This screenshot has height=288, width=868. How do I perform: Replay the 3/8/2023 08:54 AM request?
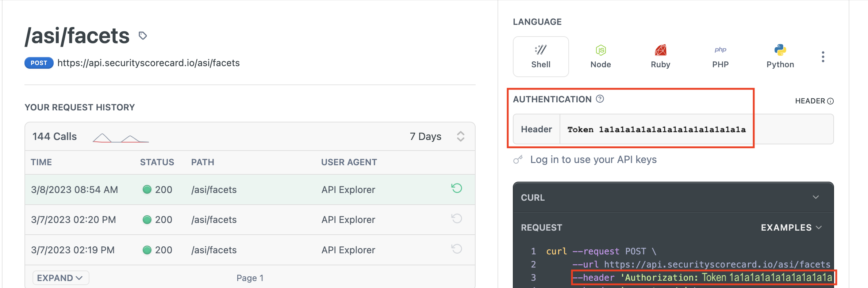(457, 188)
